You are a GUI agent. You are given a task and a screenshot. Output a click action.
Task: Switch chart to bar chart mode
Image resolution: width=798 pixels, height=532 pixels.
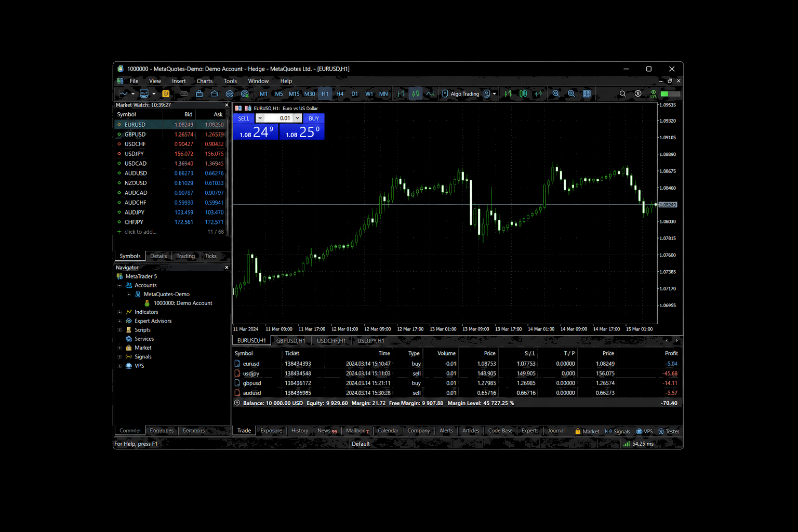click(x=401, y=94)
